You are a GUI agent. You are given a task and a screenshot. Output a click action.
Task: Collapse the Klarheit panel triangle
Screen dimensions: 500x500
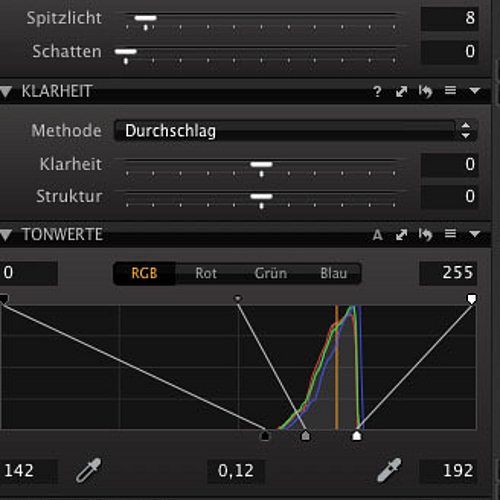(x=6, y=91)
